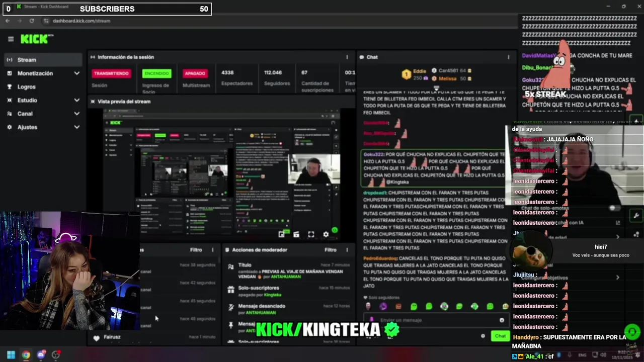Viewport: 644px width, 362px height.
Task: Open Logros in the sidebar
Action: (x=42, y=86)
